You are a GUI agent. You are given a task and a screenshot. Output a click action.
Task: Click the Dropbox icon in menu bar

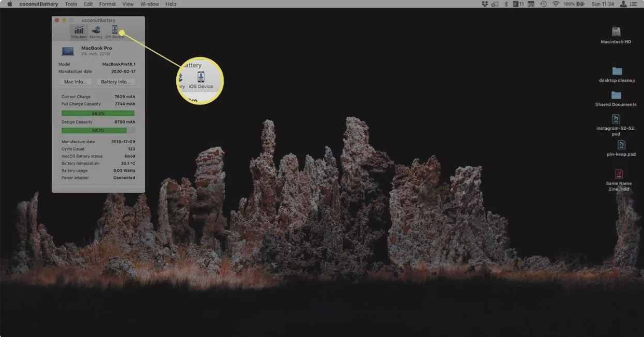[484, 4]
